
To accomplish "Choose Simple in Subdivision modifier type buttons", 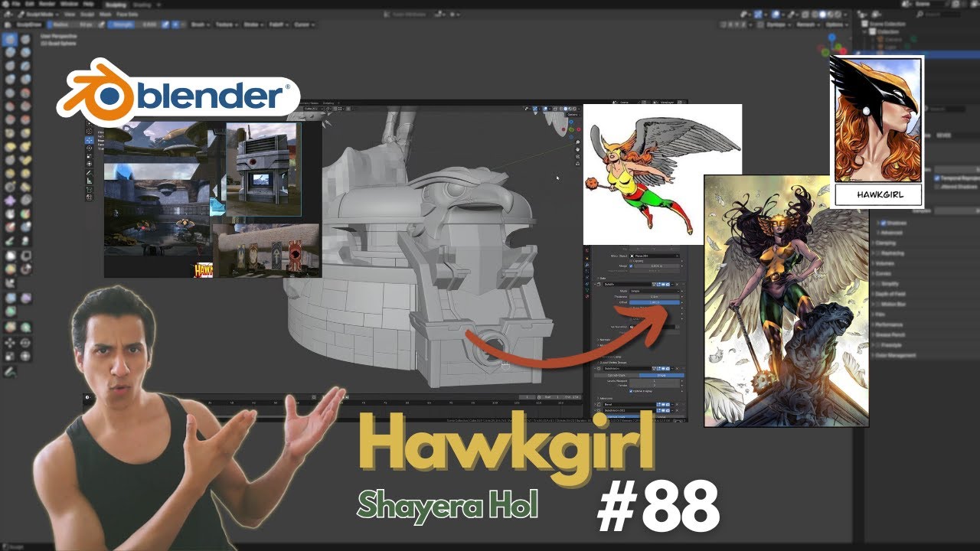I will pos(661,375).
